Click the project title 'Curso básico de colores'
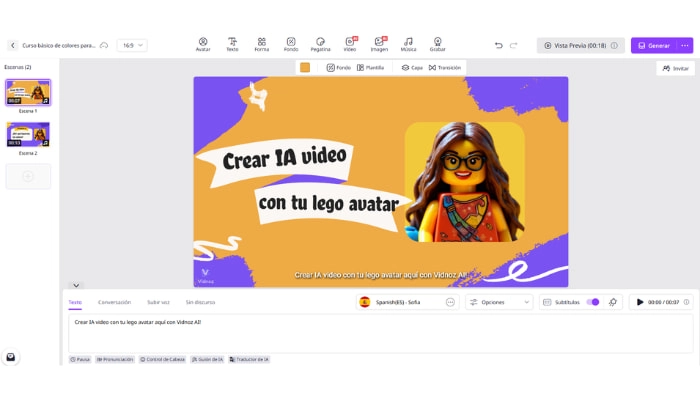 coord(59,45)
